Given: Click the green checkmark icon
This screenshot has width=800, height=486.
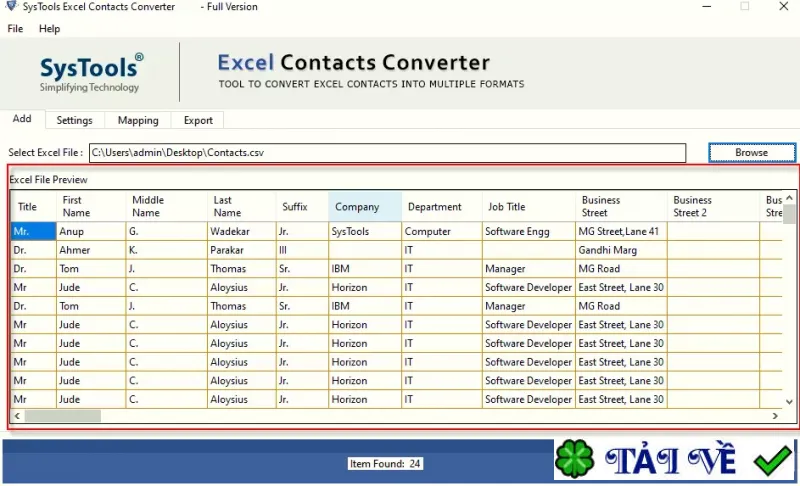Looking at the screenshot, I should point(772,459).
